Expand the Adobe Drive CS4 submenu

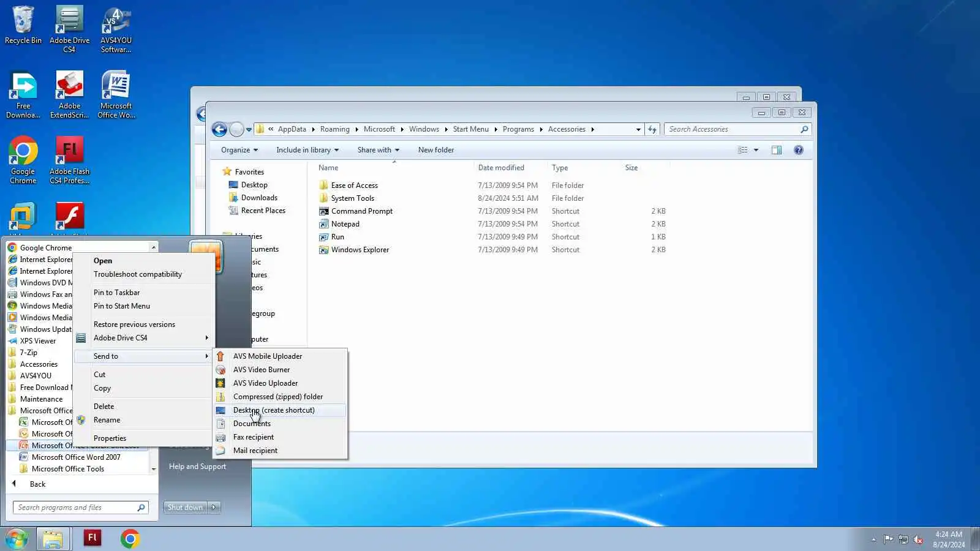point(145,338)
